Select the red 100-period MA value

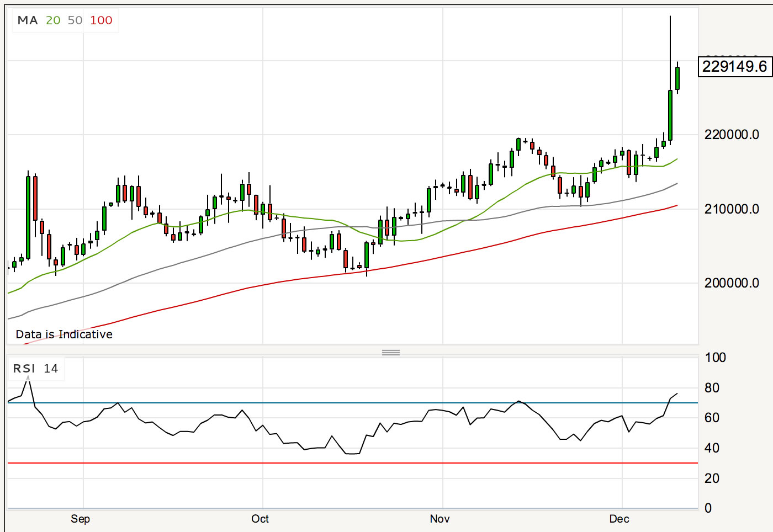coord(101,20)
